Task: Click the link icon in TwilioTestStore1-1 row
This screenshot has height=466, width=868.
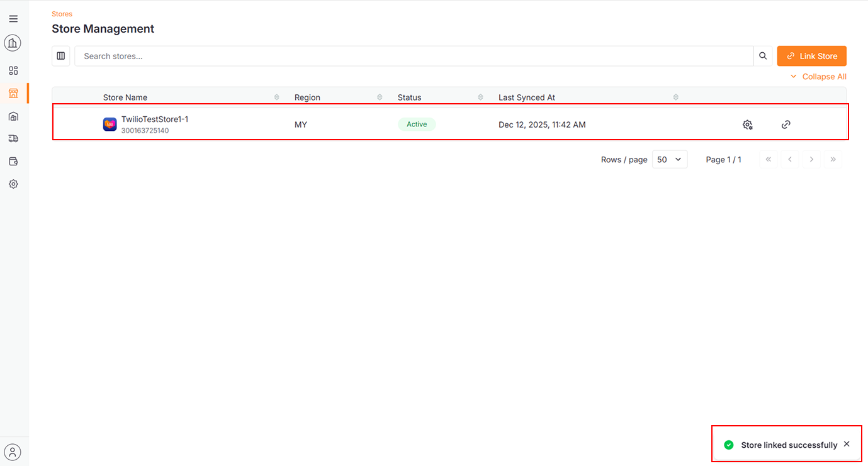Action: point(786,125)
